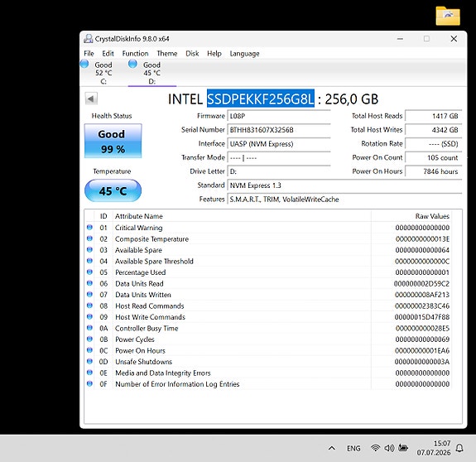The width and height of the screenshot is (476, 462).
Task: Open the Theme menu
Action: (x=167, y=54)
